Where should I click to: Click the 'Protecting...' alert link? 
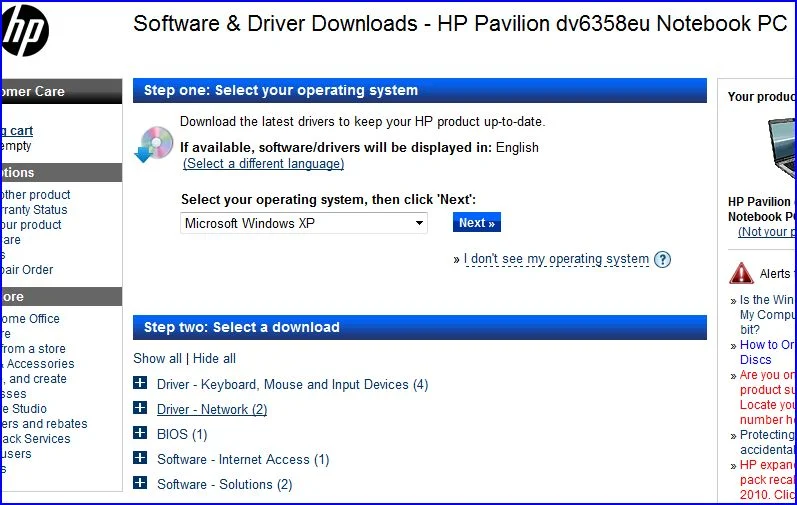(x=767, y=442)
